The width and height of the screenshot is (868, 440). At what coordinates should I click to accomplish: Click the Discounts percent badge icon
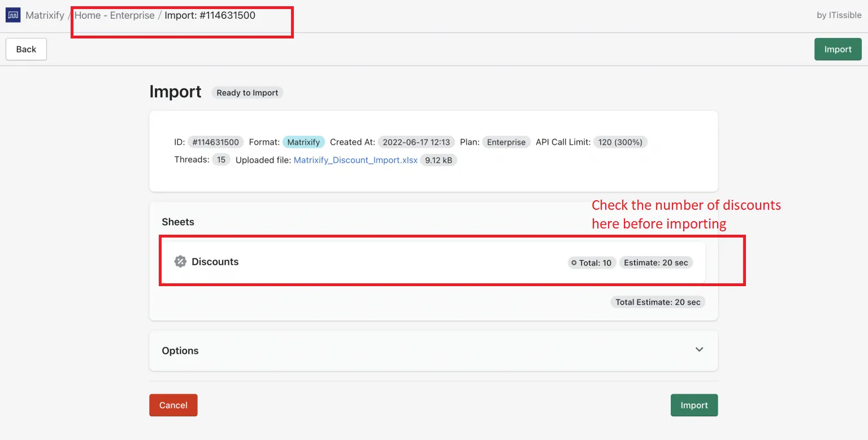(x=180, y=261)
